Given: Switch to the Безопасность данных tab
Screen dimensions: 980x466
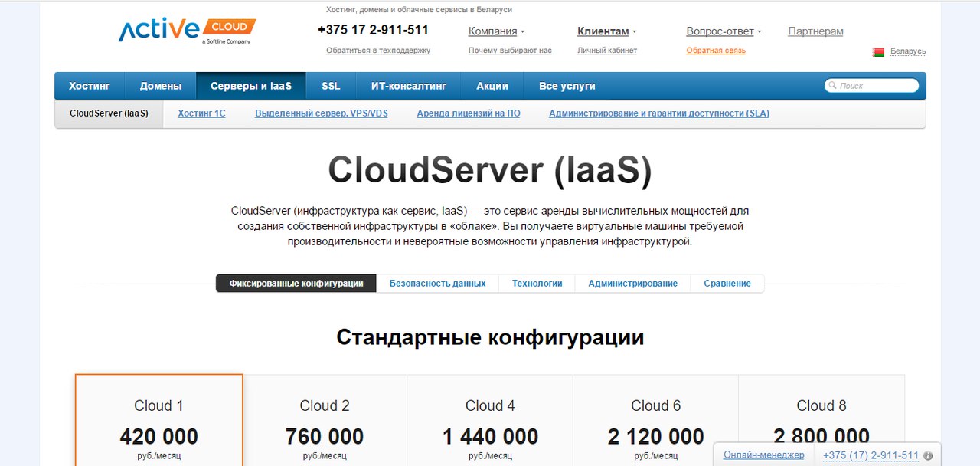Looking at the screenshot, I should pos(437,284).
